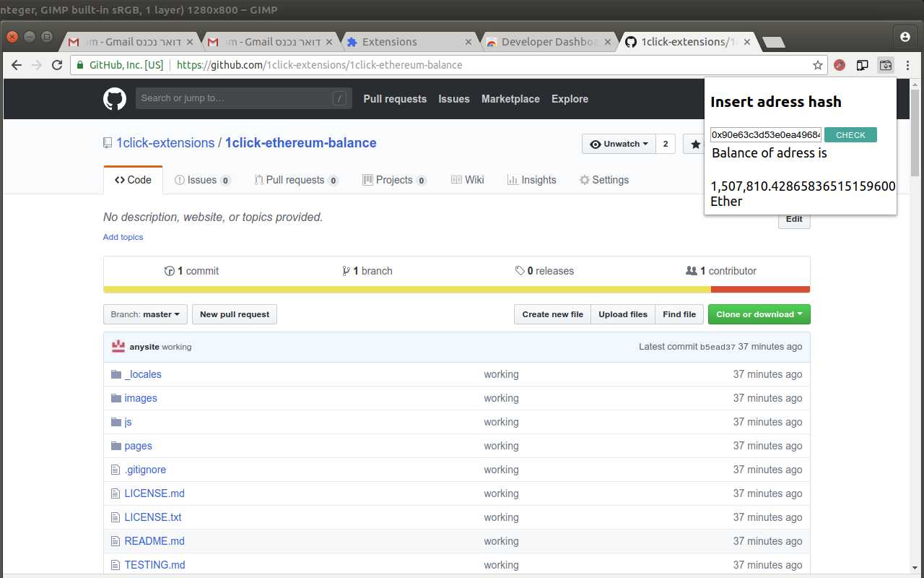Switch to the Issues repository tab
Image resolution: width=924 pixels, height=578 pixels.
202,180
